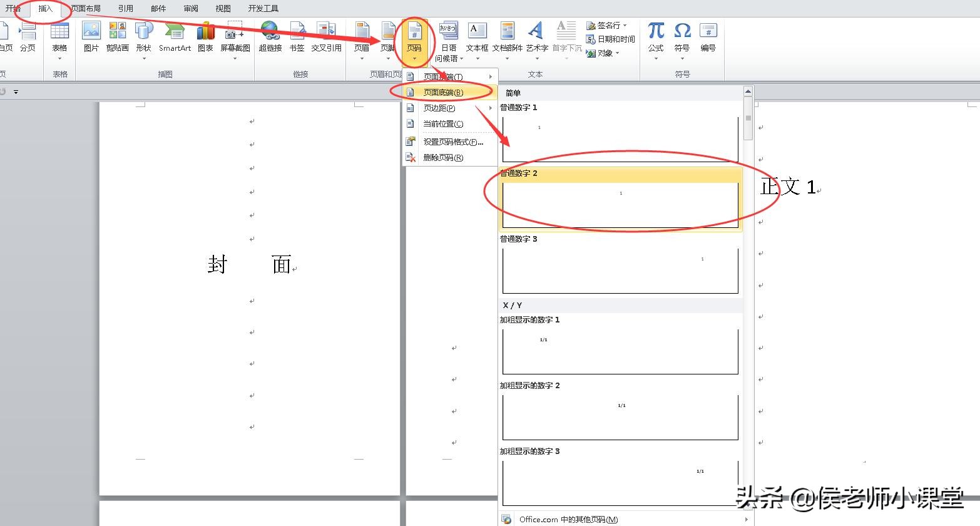Open the quick access toolbar customize arrow
The width and height of the screenshot is (980, 526).
tap(16, 92)
